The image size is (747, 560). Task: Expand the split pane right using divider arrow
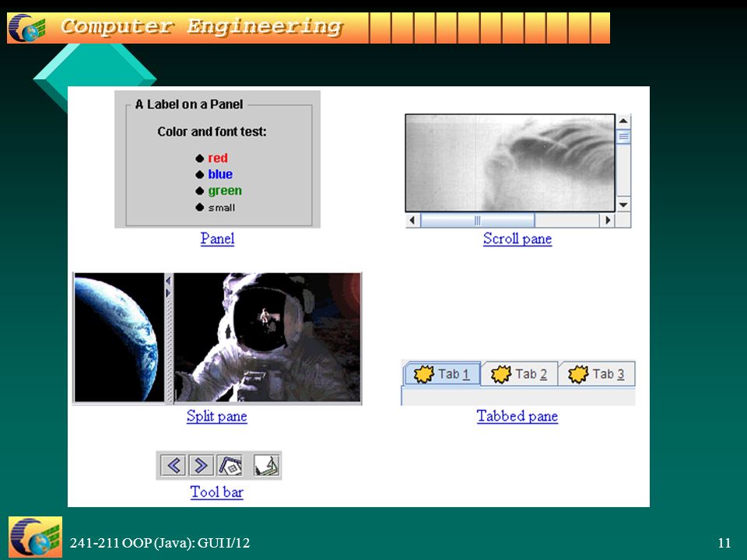pyautogui.click(x=168, y=292)
